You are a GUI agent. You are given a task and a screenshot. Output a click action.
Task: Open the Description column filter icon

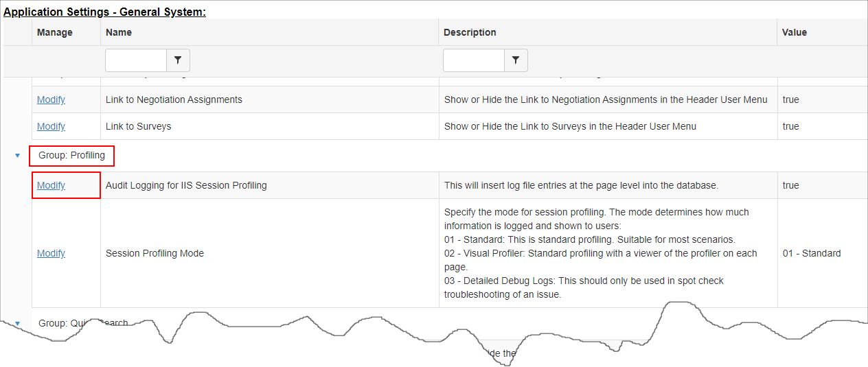(x=516, y=60)
